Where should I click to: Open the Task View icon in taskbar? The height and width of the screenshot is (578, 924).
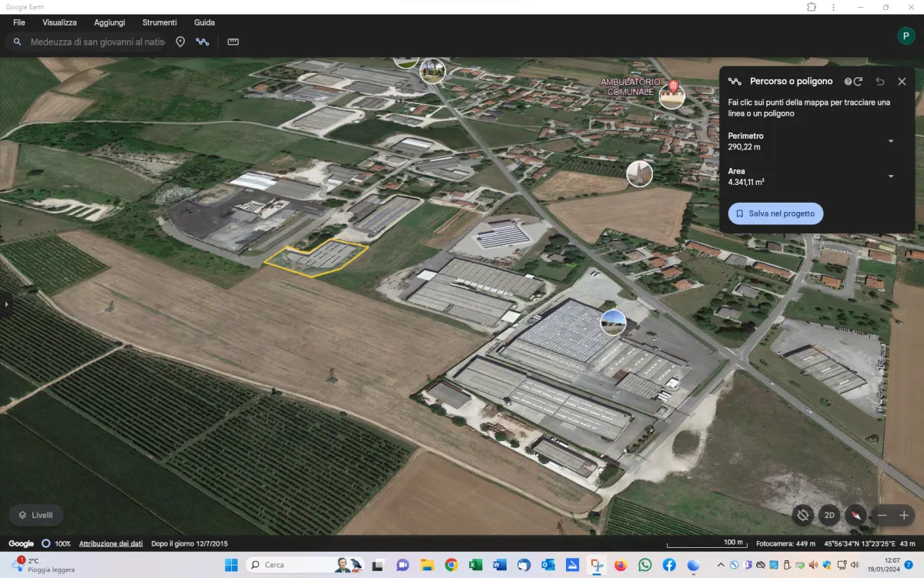(377, 565)
